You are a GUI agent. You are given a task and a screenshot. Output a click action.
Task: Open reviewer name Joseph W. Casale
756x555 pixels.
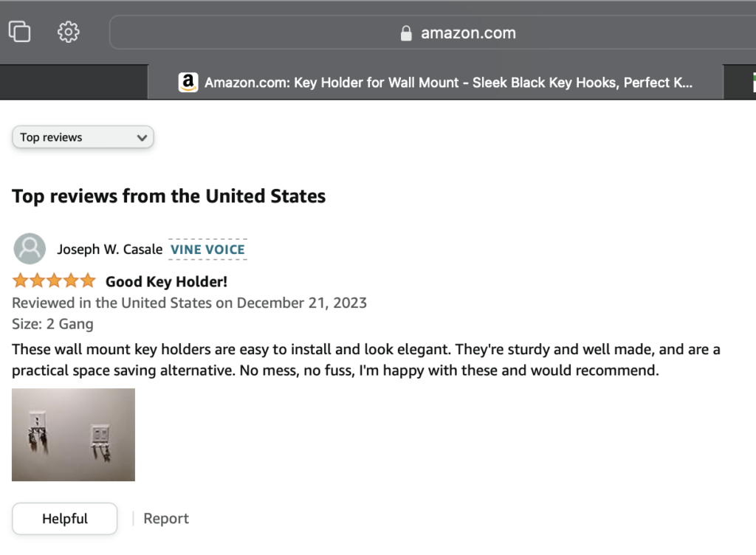(x=110, y=249)
